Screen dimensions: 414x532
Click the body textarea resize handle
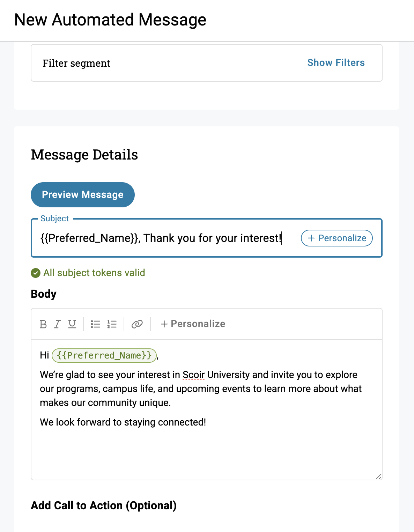point(379,476)
